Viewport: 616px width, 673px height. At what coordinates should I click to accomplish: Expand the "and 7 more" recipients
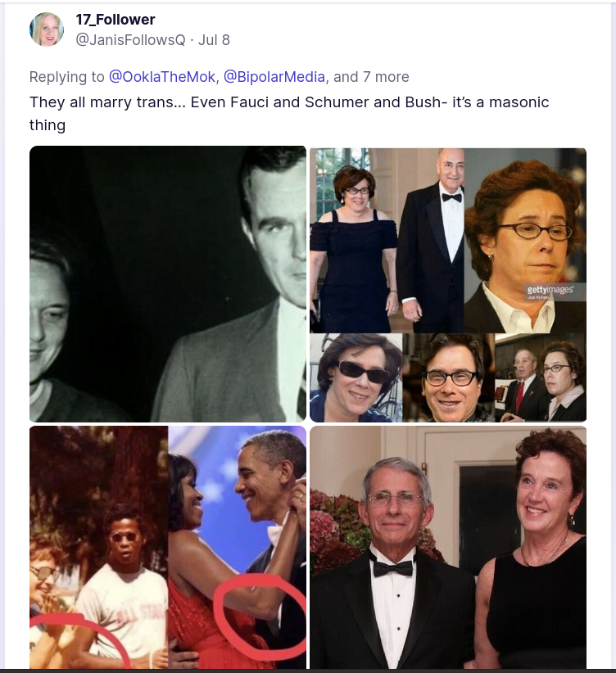371,77
